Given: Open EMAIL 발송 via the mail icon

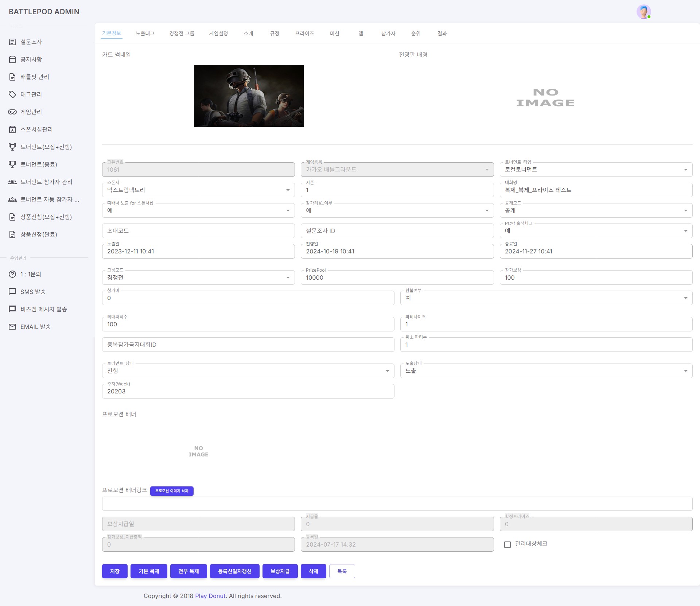Looking at the screenshot, I should (13, 327).
